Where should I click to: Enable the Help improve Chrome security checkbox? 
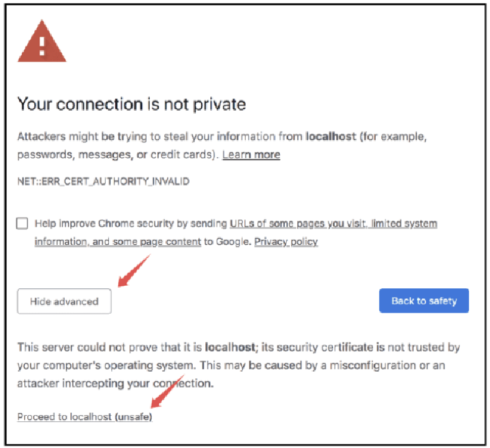coord(22,224)
